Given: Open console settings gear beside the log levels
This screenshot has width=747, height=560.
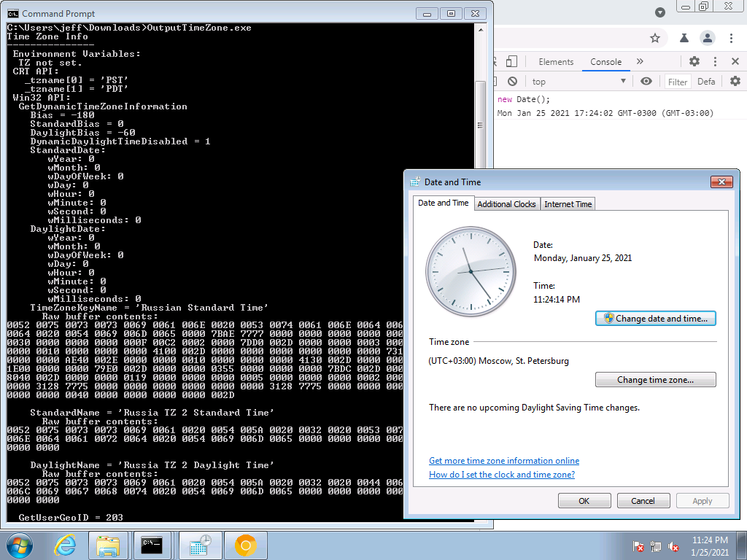Looking at the screenshot, I should [x=735, y=82].
